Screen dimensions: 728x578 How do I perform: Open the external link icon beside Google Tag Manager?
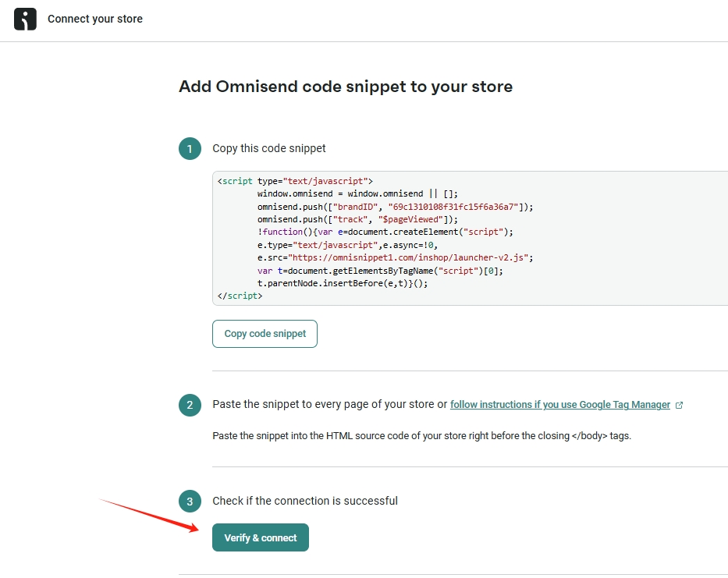click(x=679, y=406)
